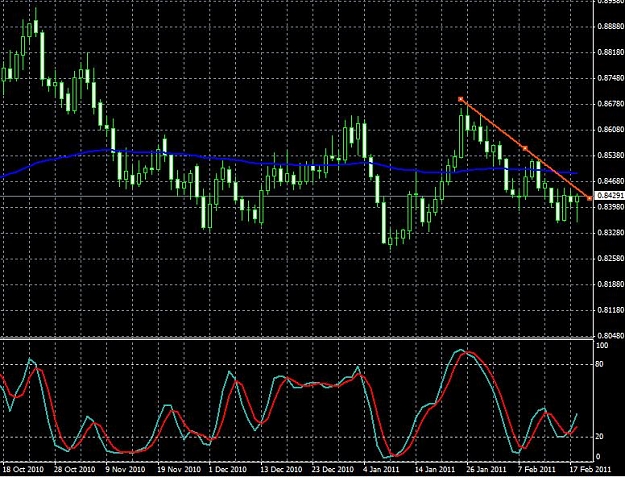Click the 0.86080 price axis label
The height and width of the screenshot is (477, 625).
tap(611, 130)
